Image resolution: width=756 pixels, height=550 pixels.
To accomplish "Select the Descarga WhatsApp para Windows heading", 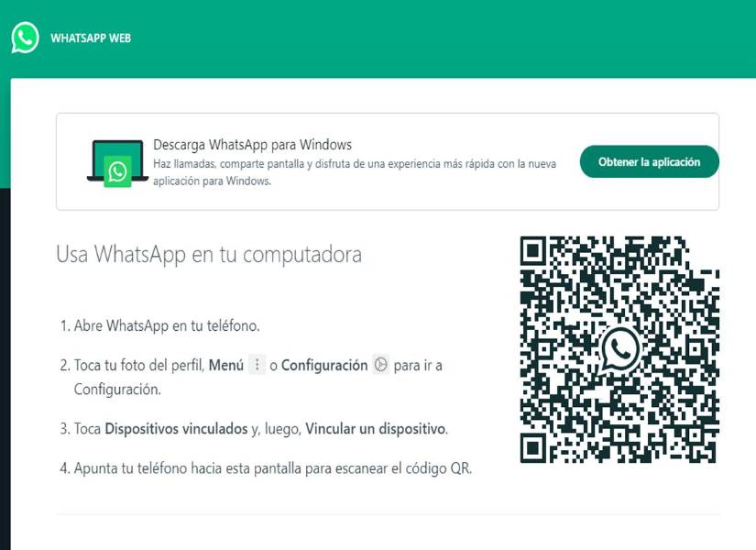I will 252,145.
